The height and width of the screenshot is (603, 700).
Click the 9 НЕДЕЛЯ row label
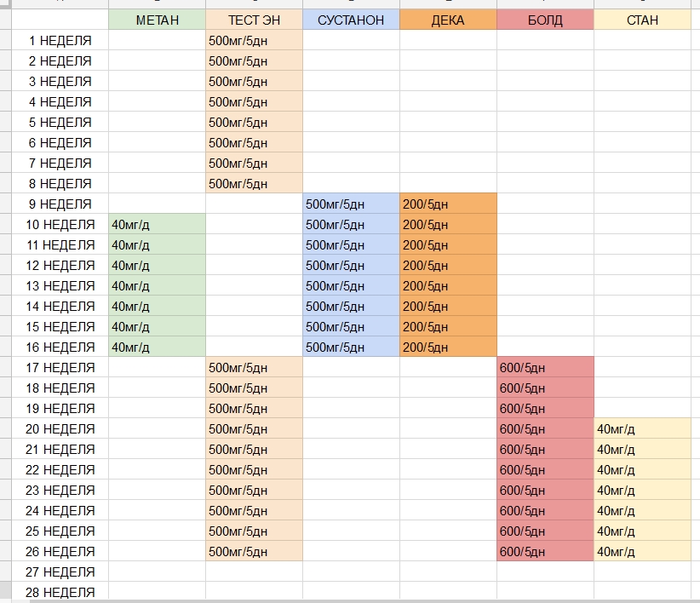[x=61, y=204]
